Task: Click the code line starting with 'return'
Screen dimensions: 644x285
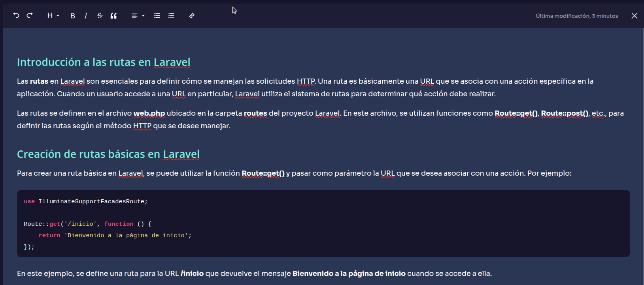Action: [115, 235]
